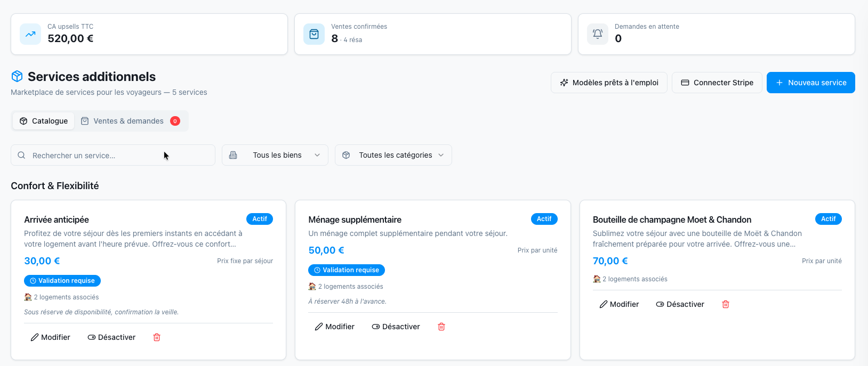The width and height of the screenshot is (868, 366).
Task: Click the Prix fixe par séjour label
Action: pyautogui.click(x=245, y=261)
